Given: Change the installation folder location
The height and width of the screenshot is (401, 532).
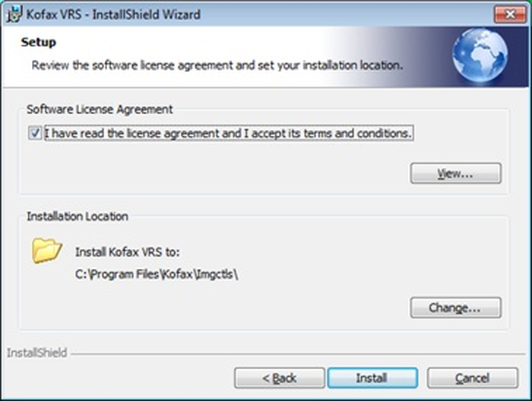Looking at the screenshot, I should [455, 308].
